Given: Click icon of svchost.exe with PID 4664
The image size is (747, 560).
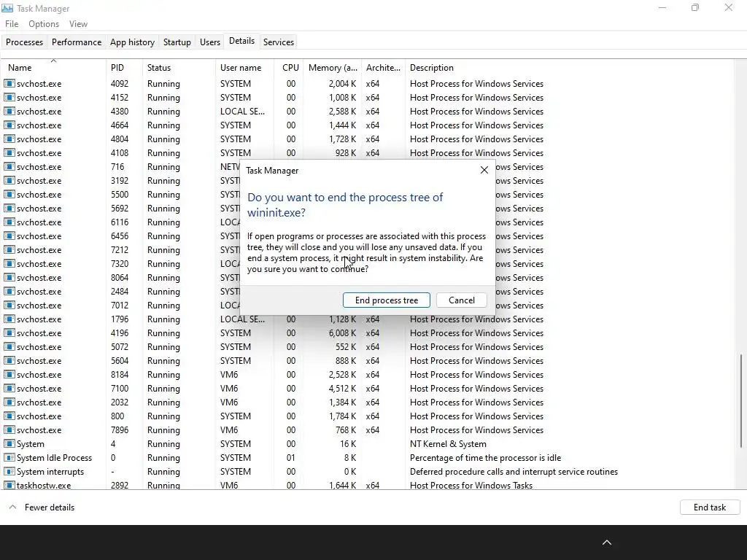Looking at the screenshot, I should point(9,125).
